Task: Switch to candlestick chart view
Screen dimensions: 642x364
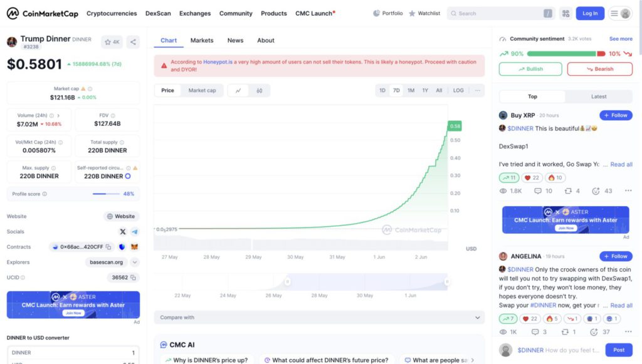Action: 259,91
